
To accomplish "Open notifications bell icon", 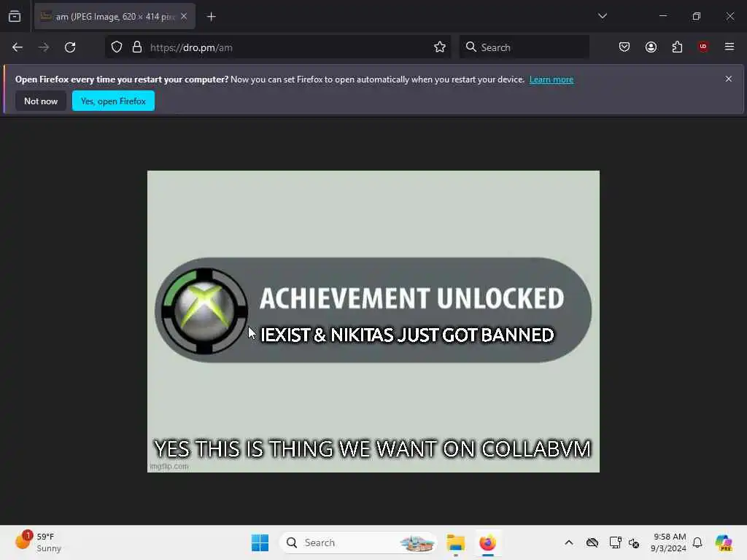I will (x=697, y=542).
